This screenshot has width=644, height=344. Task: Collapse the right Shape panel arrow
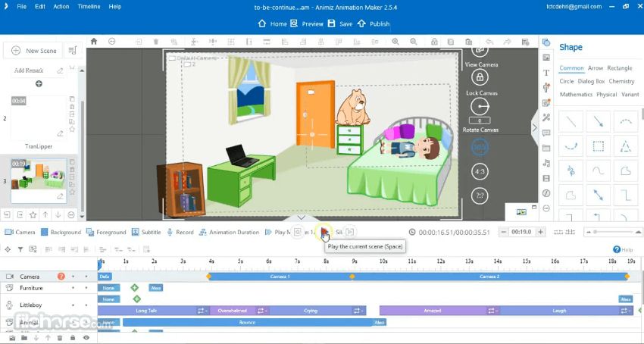pos(533,117)
